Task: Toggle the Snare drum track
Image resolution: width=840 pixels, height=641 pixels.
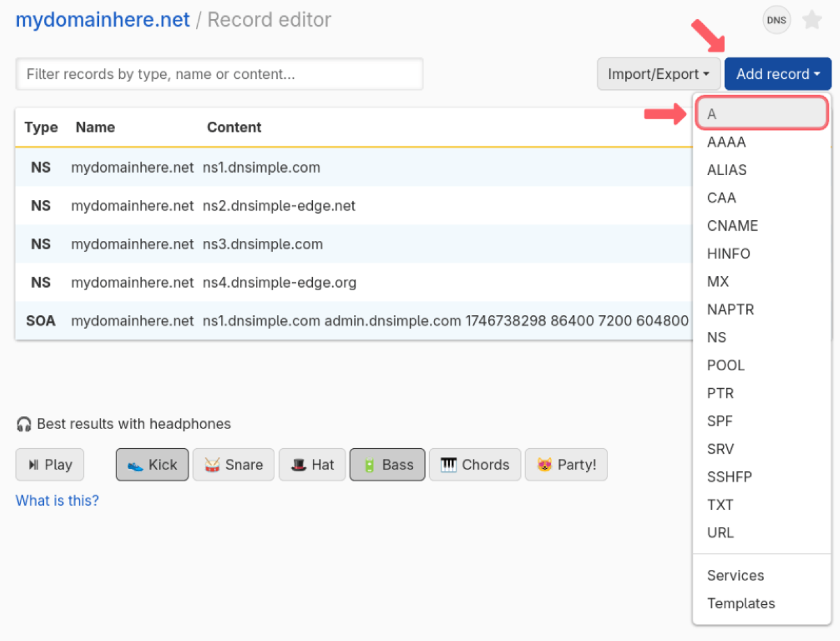Action: coord(233,465)
